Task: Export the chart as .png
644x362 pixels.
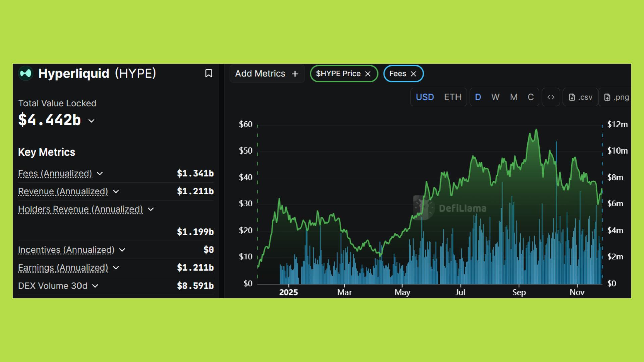Action: (x=616, y=97)
